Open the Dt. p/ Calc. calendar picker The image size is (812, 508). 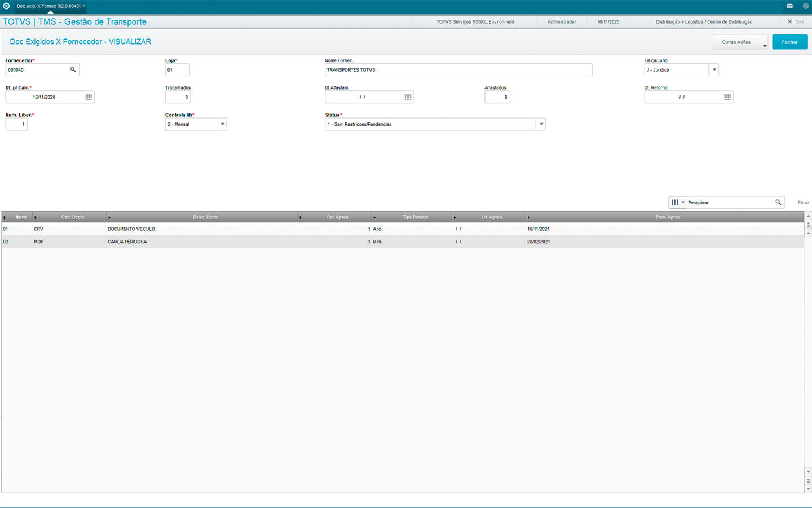click(x=89, y=97)
